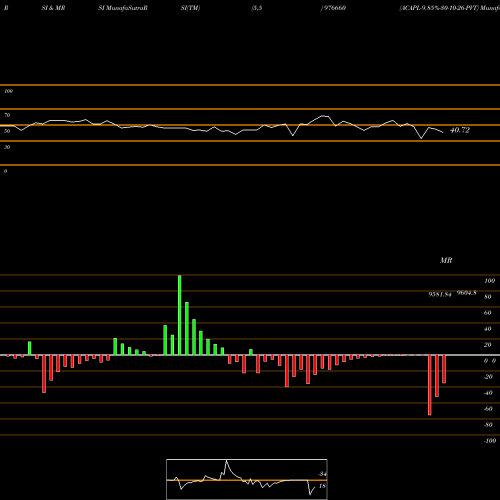This screenshot has width=500, height=500.
Task: Click the MR axis label -60
Action: click(x=488, y=409)
